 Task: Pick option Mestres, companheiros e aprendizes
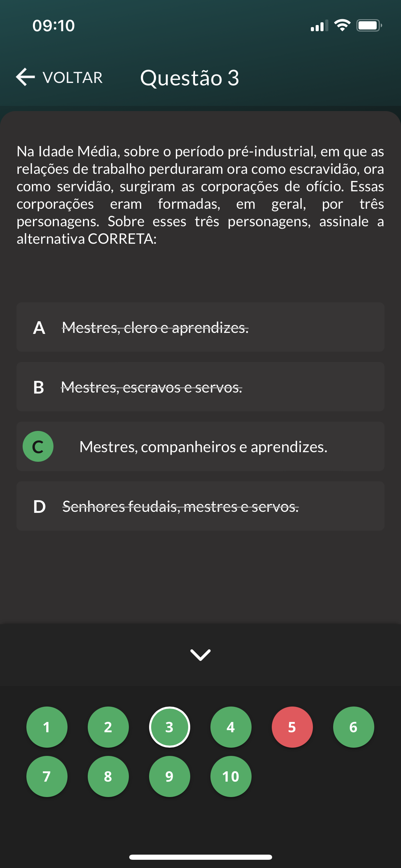[203, 447]
